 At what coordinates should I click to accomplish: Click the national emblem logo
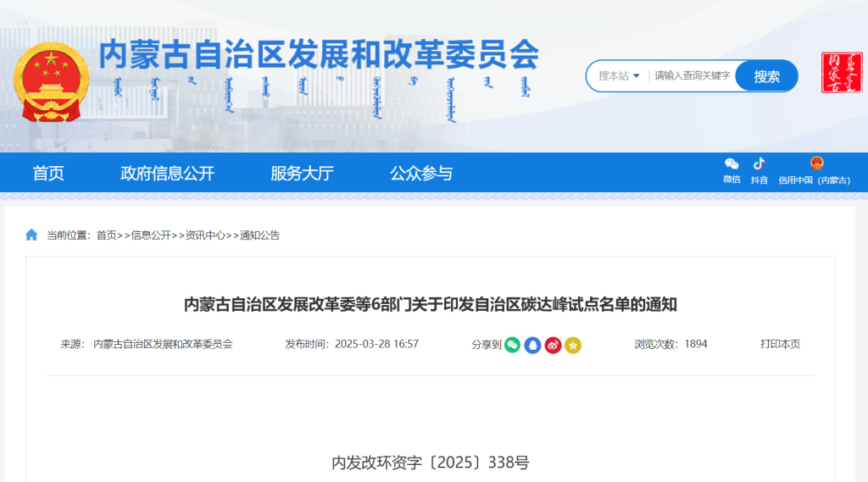pyautogui.click(x=51, y=81)
